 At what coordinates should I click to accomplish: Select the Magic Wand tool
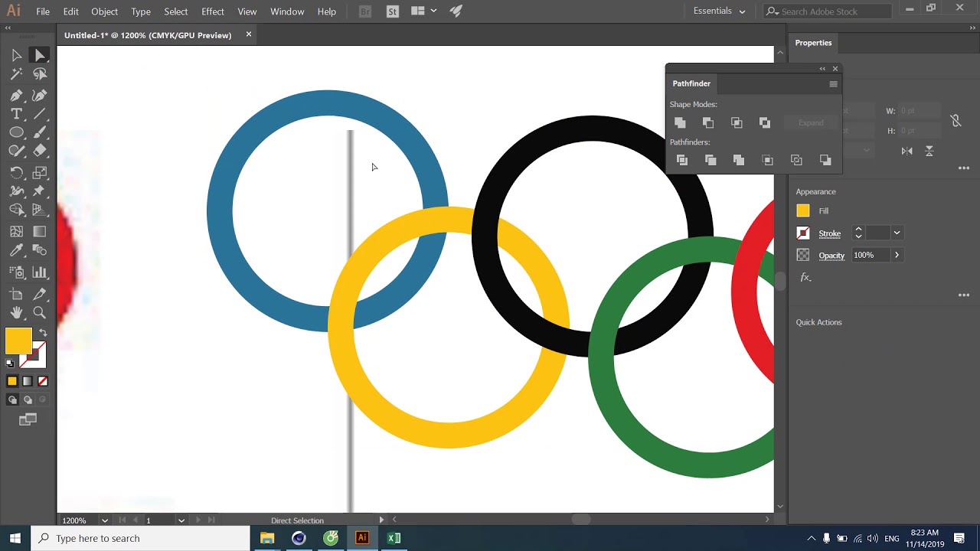16,74
